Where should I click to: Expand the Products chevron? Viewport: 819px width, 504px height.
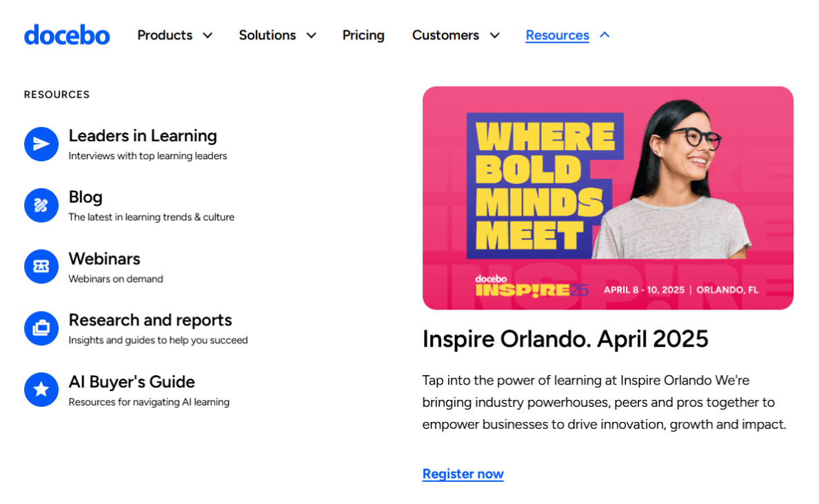coord(208,36)
